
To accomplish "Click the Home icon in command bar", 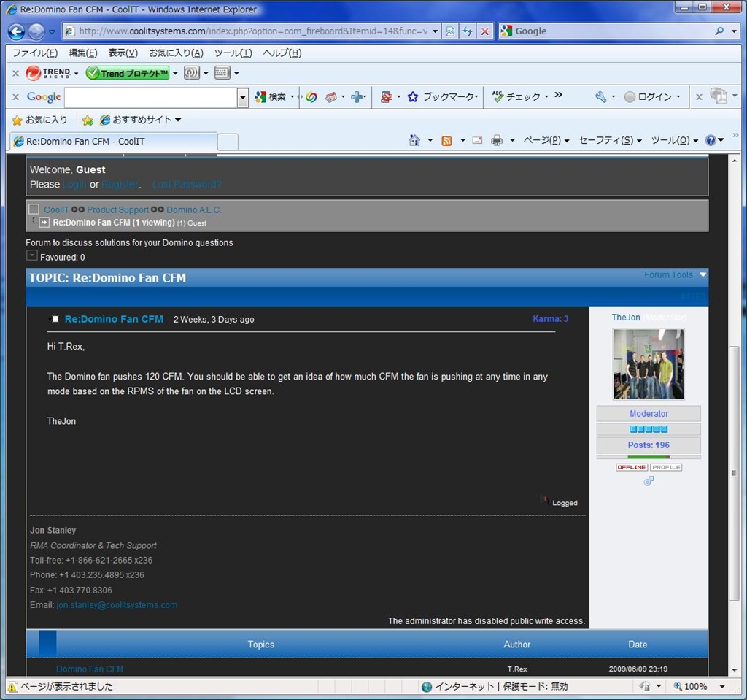I will point(414,140).
